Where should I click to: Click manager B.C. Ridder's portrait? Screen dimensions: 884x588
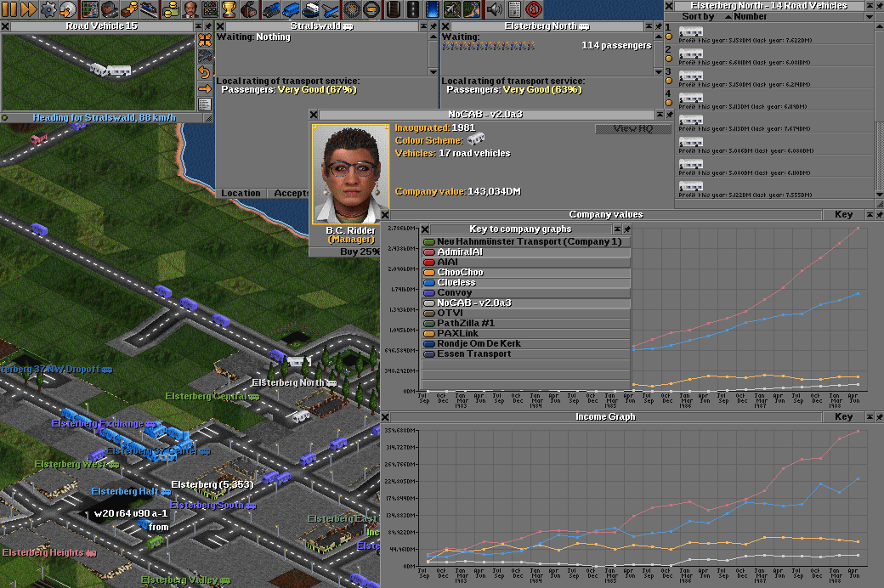[350, 174]
